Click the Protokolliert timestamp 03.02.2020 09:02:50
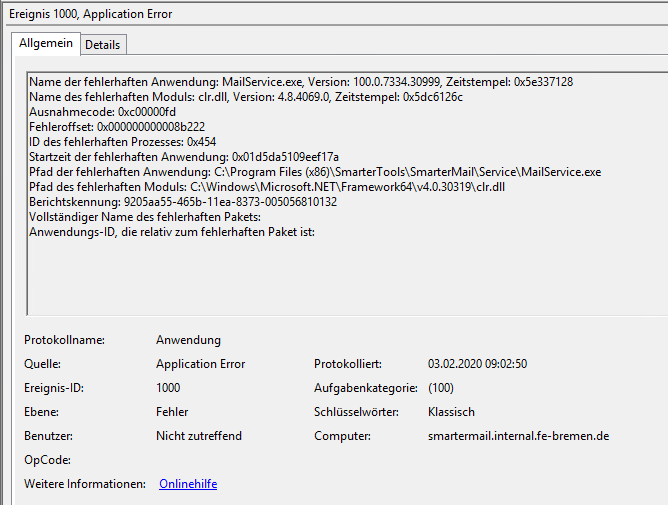This screenshot has height=505, width=668. (x=477, y=364)
